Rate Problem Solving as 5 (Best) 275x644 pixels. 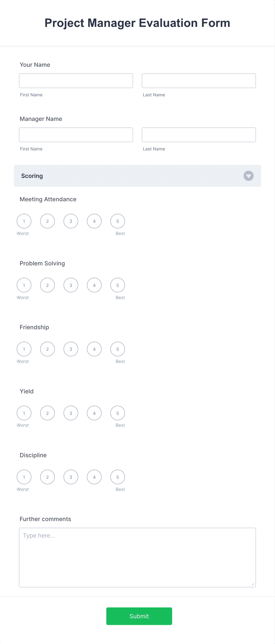coord(117,285)
